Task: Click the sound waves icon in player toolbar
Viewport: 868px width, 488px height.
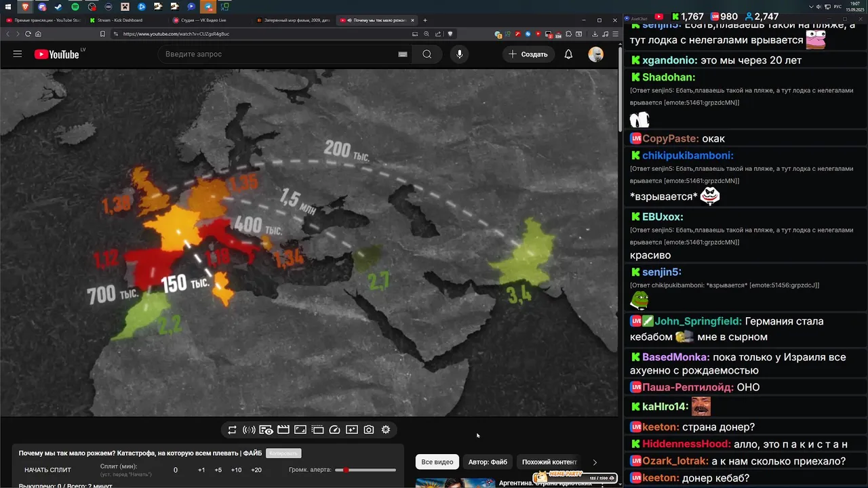Action: [249, 430]
